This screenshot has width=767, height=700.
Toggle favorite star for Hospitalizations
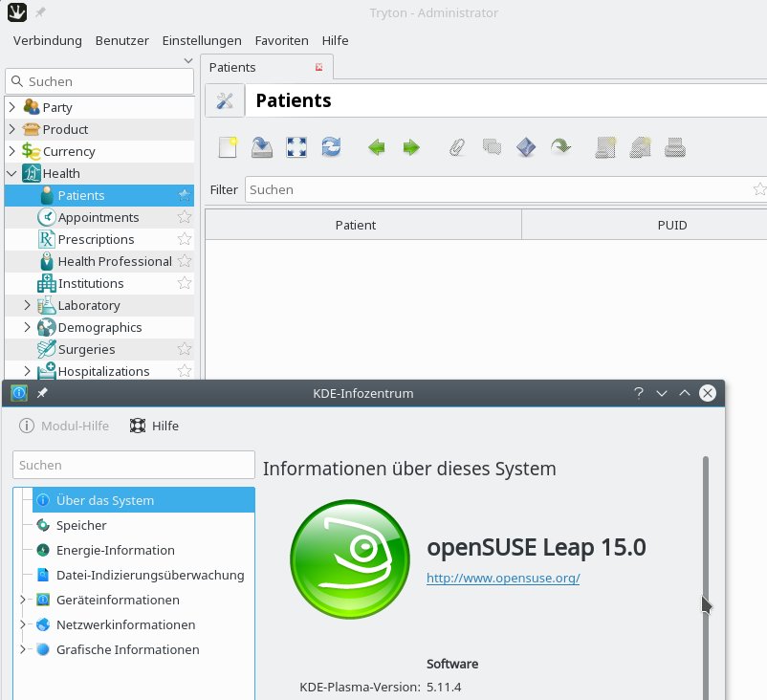tap(184, 371)
